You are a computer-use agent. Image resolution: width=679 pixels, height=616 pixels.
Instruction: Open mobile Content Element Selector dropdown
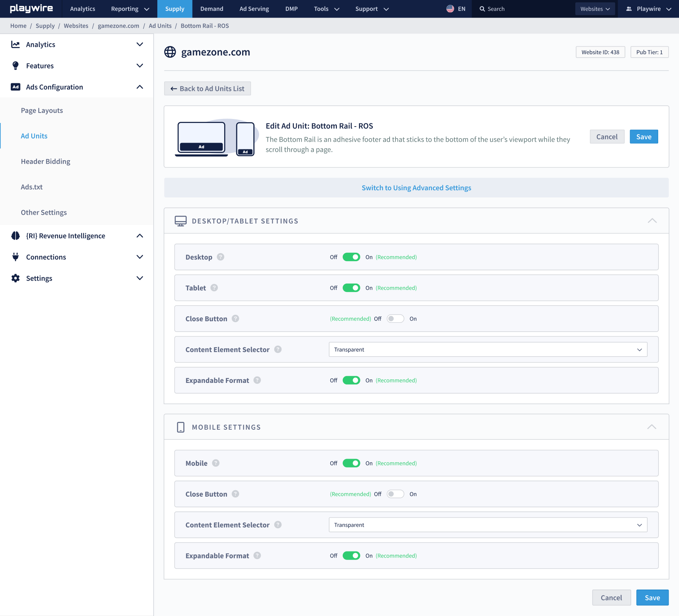point(488,525)
